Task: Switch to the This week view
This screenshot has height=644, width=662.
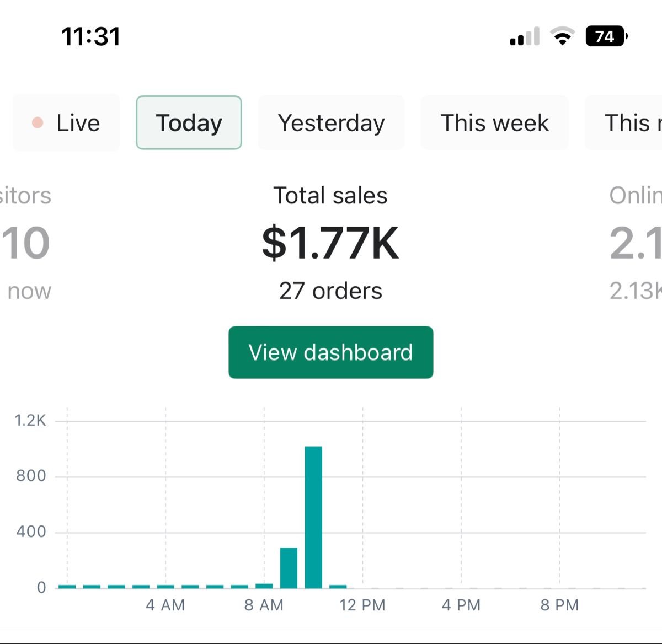Action: [494, 122]
